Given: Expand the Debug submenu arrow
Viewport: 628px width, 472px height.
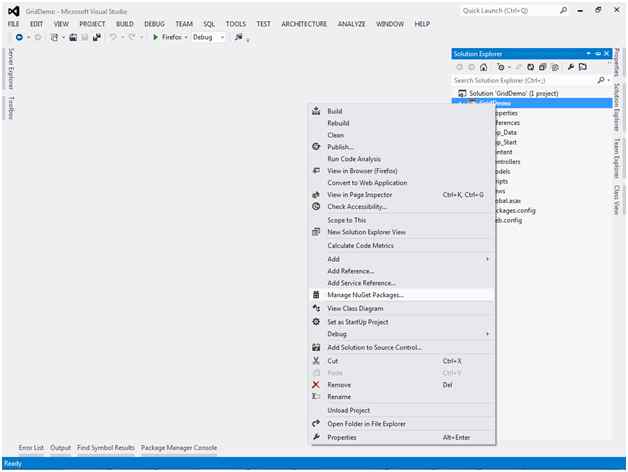Looking at the screenshot, I should pos(487,334).
